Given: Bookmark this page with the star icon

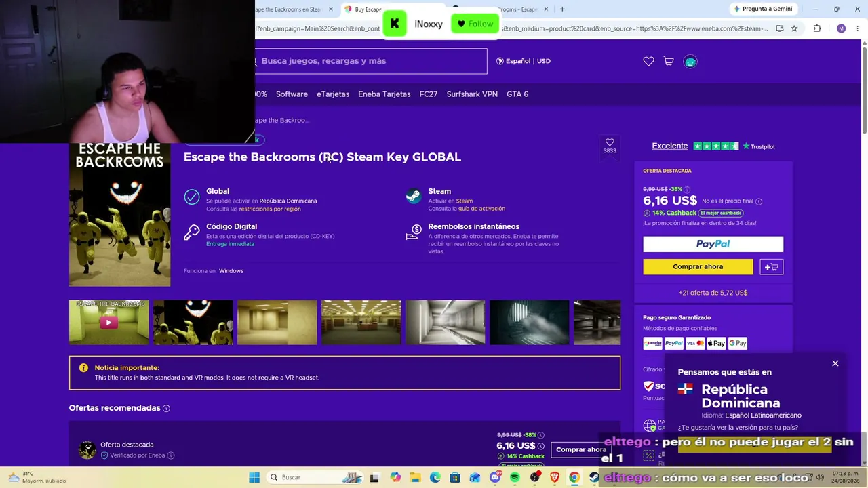Looking at the screenshot, I should pyautogui.click(x=794, y=28).
